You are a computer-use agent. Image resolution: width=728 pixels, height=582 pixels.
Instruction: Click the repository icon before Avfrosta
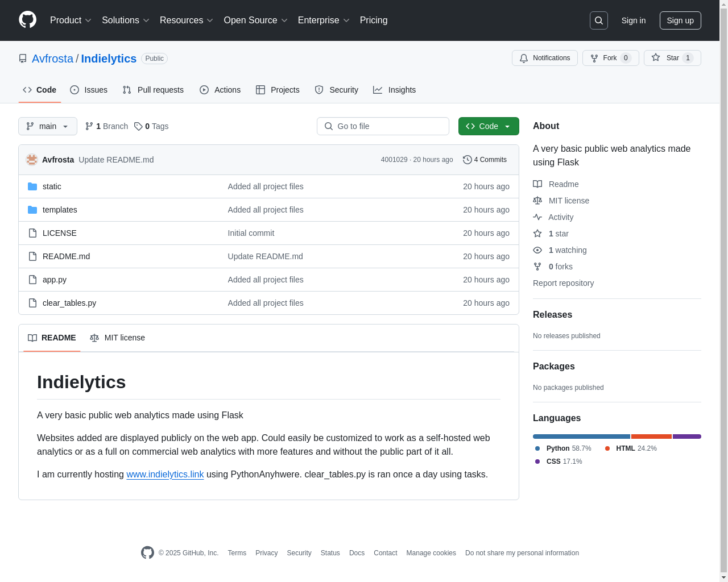(x=23, y=59)
